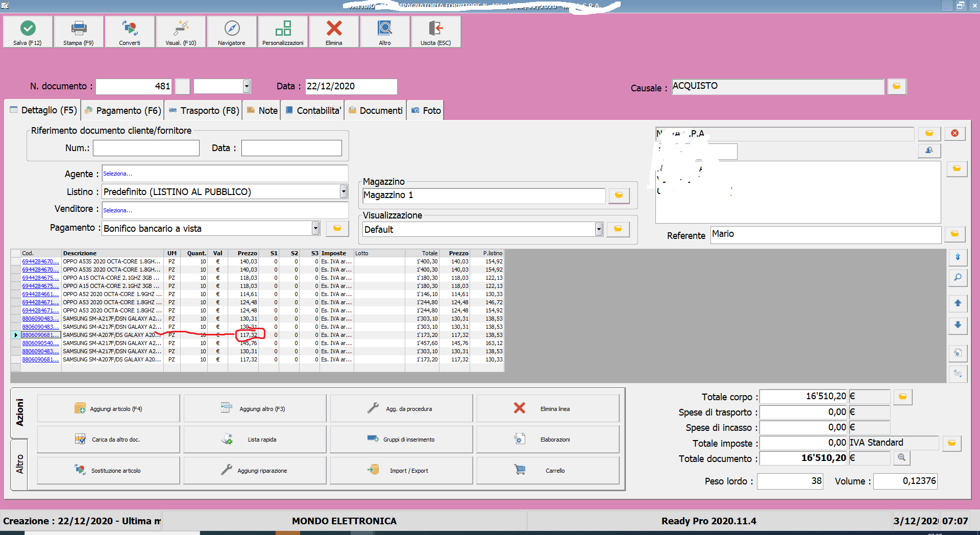Click the grid search magnifier icon
Image resolution: width=980 pixels, height=535 pixels.
[958, 278]
